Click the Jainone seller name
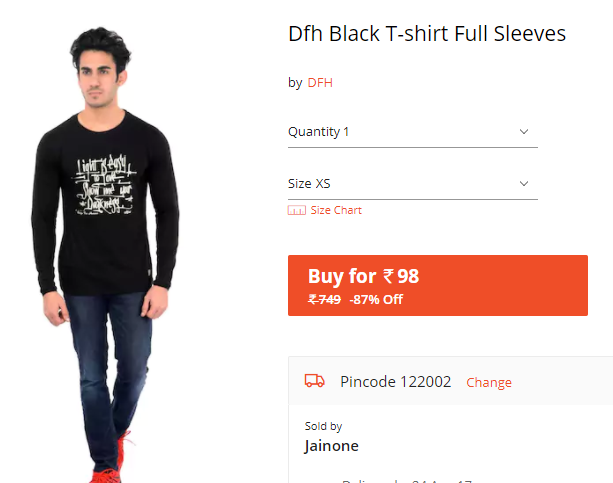 (x=332, y=446)
